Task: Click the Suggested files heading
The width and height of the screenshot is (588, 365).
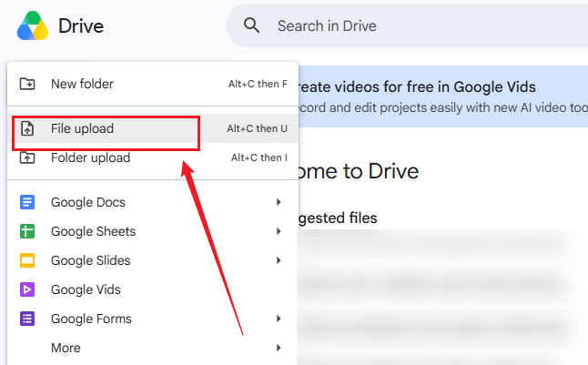Action: point(338,218)
